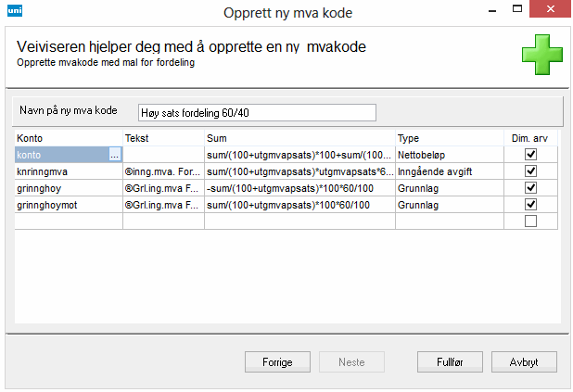
Task: Enable Dim. arv checkbox in empty row
Action: click(x=531, y=221)
